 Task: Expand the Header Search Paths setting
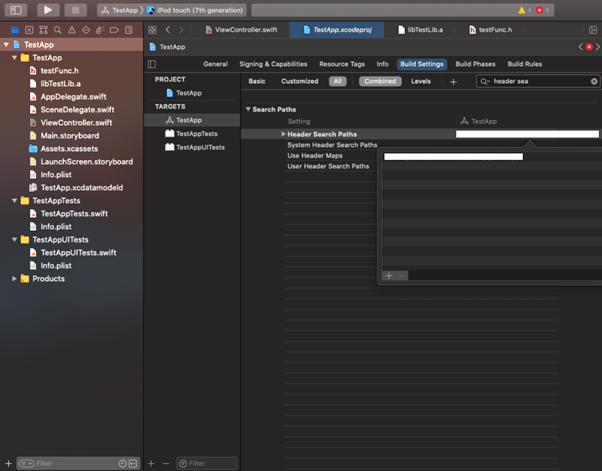pos(283,134)
